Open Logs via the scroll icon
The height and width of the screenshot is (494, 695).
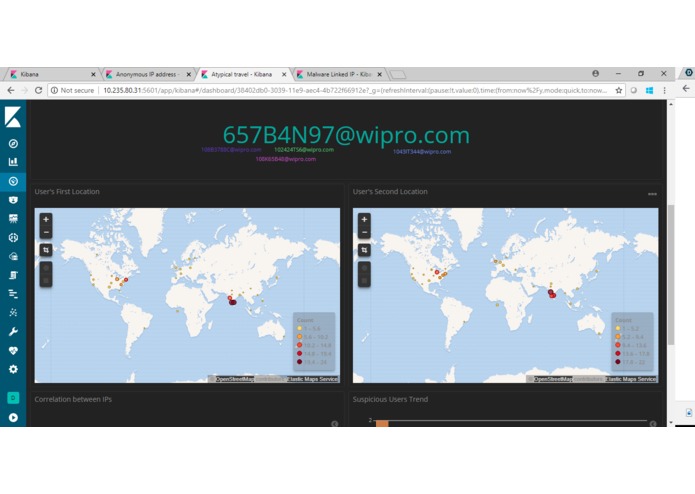point(13,275)
